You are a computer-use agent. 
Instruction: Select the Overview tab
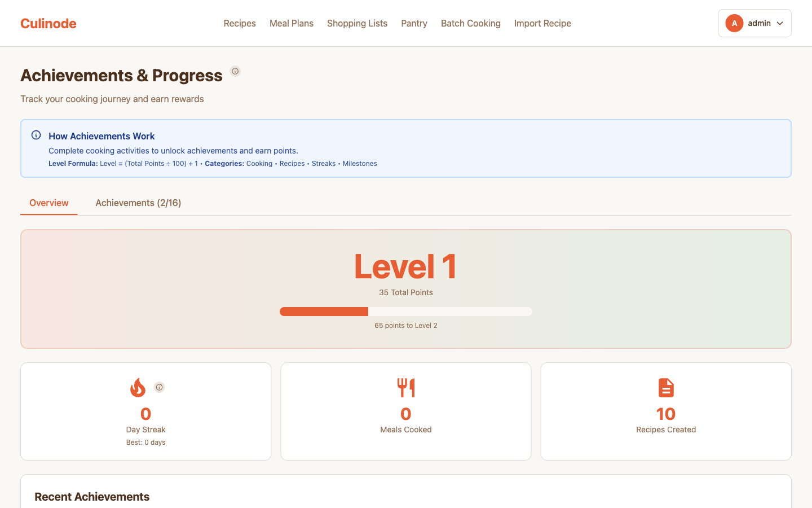pos(48,203)
